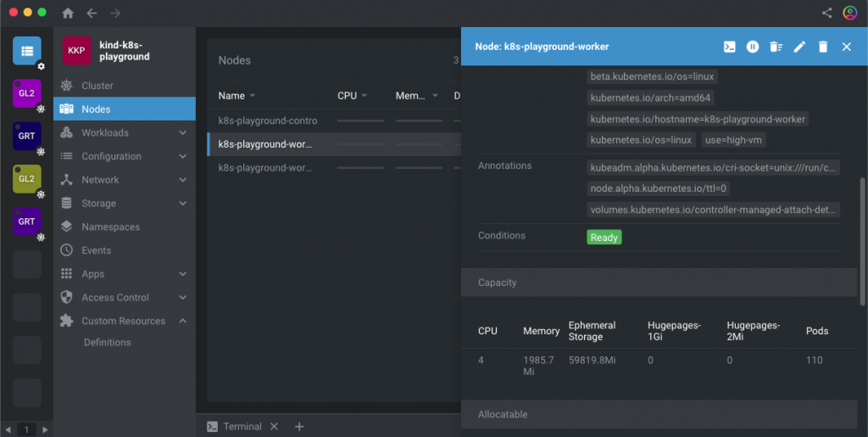Click the delete trash icon
This screenshot has height=437, width=868.
[x=822, y=47]
